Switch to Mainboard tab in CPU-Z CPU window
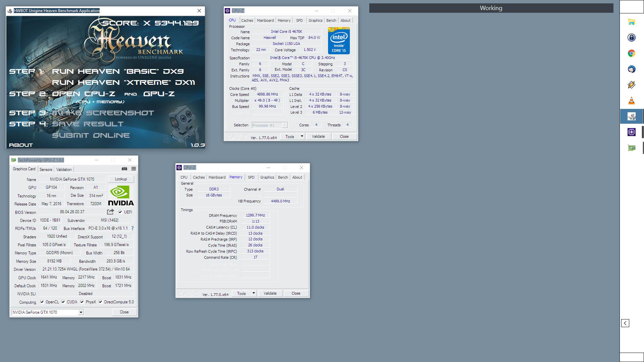644x362 pixels. pos(265,20)
